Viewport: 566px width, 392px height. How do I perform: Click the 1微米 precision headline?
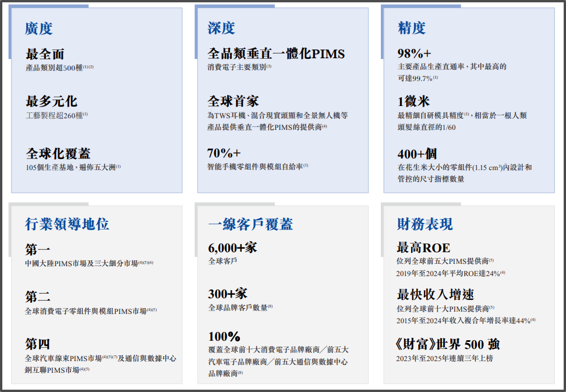click(x=413, y=101)
